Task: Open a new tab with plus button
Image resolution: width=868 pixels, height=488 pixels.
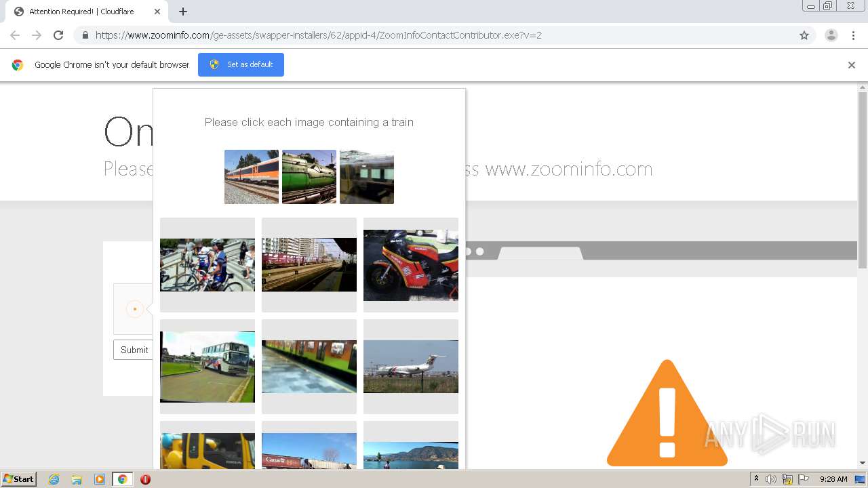Action: tap(183, 12)
